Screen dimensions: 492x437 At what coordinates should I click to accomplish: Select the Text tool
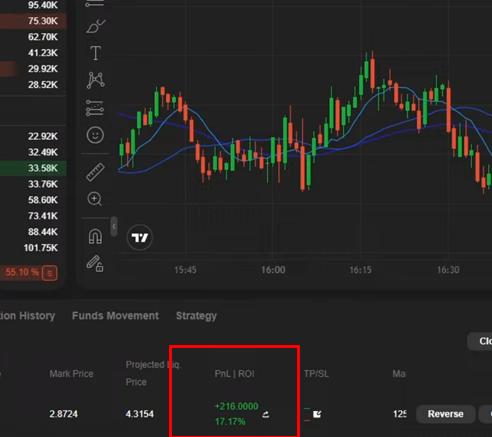pos(95,53)
